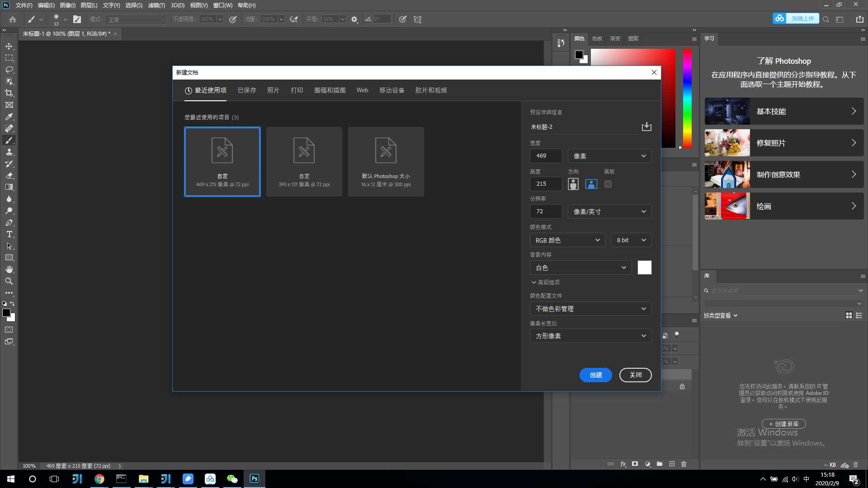
Task: Select the Rectangular Marquee tool
Action: tap(9, 58)
